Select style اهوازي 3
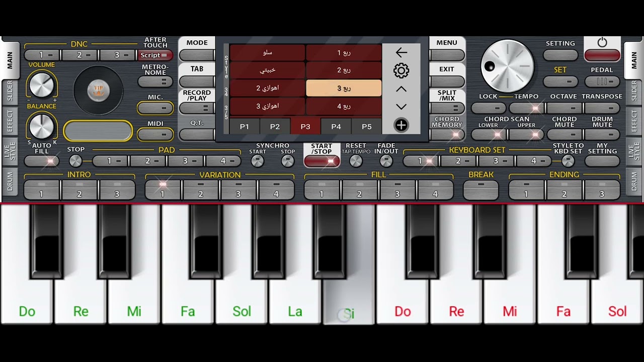 (268, 106)
